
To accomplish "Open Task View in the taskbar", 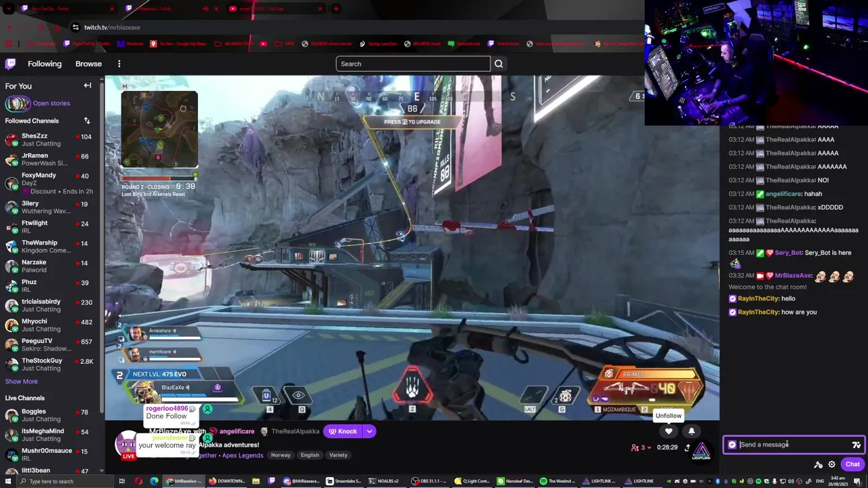I will click(122, 481).
